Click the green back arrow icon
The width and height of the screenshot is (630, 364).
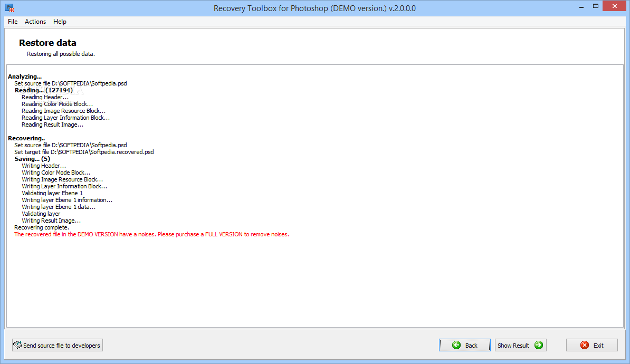coord(456,345)
